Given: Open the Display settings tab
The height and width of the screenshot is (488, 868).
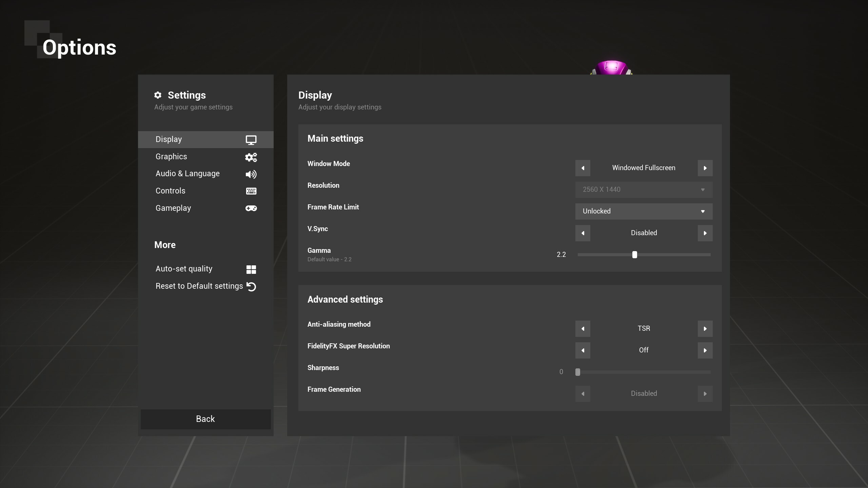Looking at the screenshot, I should 205,139.
